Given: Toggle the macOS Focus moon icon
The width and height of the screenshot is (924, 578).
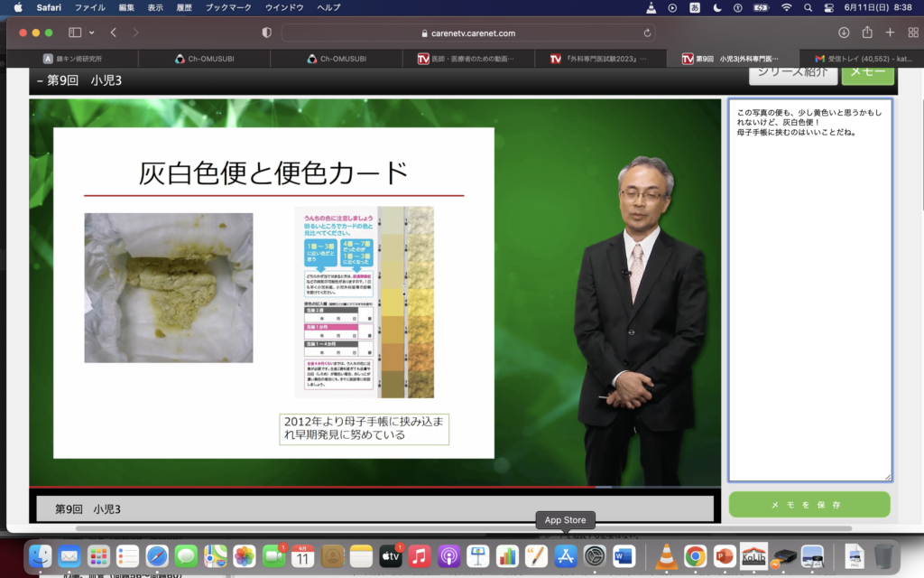Looking at the screenshot, I should [x=717, y=7].
